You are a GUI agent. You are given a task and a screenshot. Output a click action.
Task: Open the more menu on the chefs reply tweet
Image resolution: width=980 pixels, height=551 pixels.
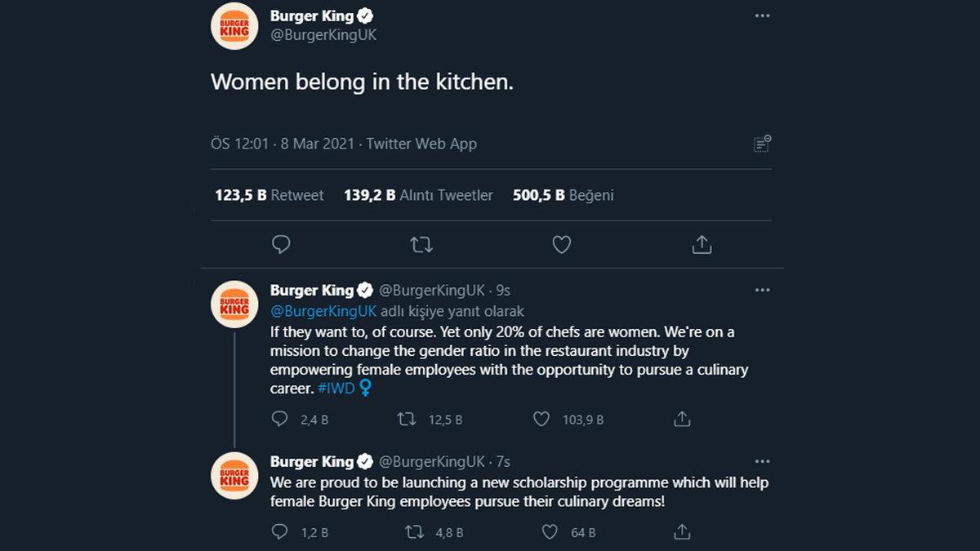(x=762, y=289)
